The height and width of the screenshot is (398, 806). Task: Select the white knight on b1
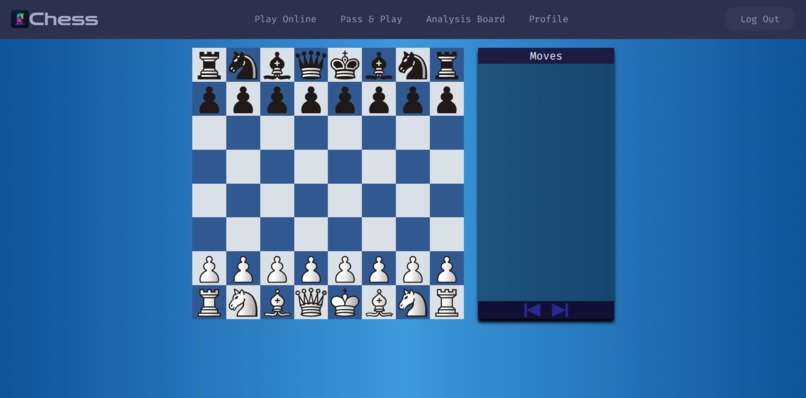coord(243,302)
